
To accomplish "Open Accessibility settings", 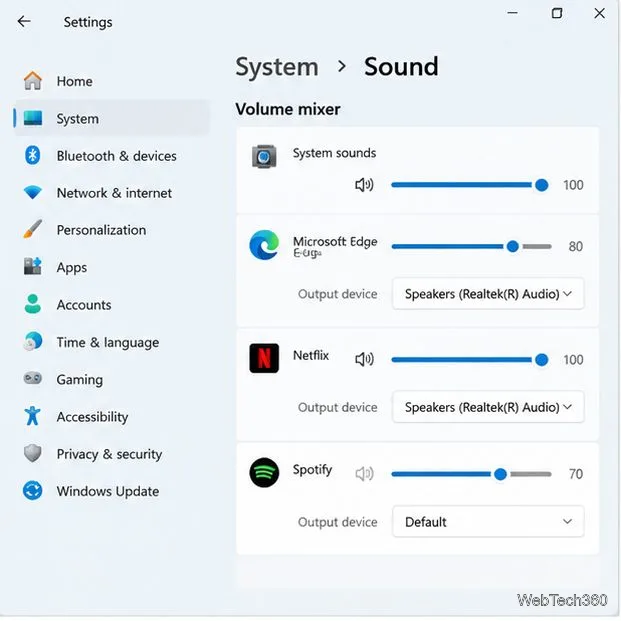I will click(112, 416).
